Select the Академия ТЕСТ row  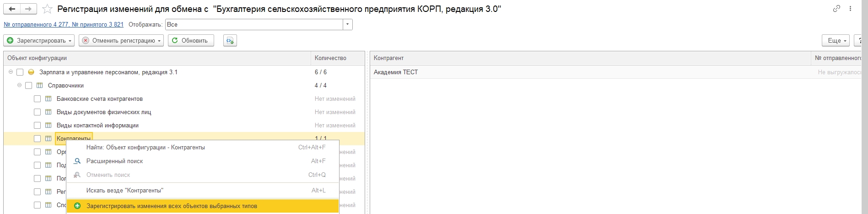point(396,72)
